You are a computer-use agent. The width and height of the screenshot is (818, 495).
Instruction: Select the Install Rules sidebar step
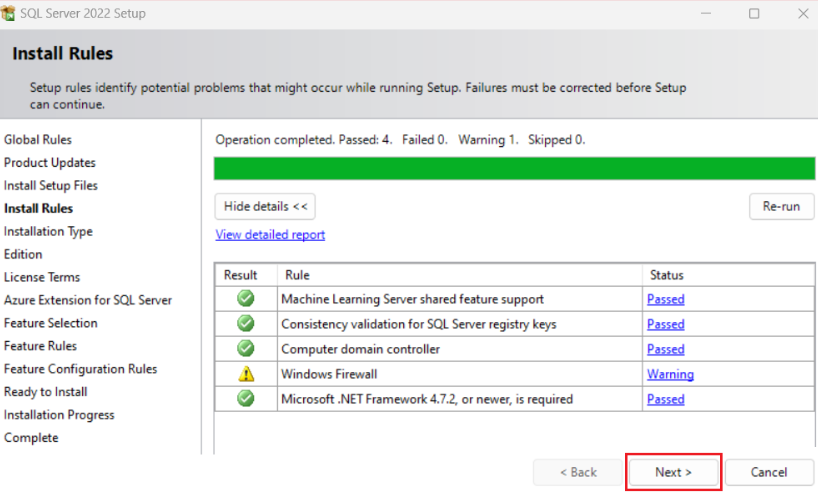(39, 209)
